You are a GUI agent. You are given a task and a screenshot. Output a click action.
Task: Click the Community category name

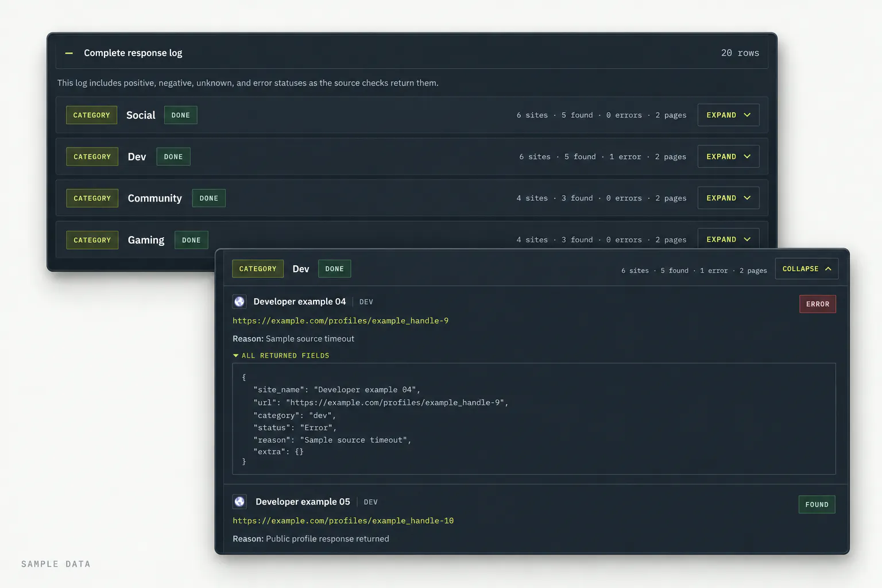coord(154,198)
